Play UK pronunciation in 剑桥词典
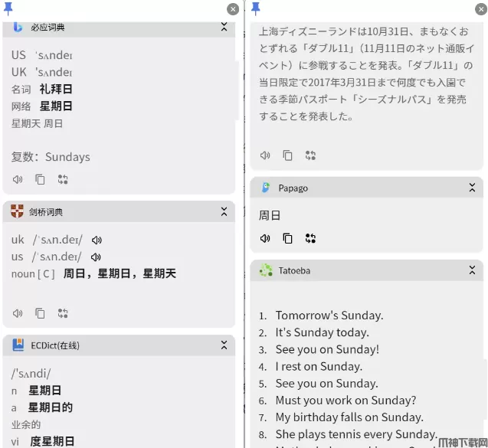Viewport: 488px width, 448px height. (97, 240)
